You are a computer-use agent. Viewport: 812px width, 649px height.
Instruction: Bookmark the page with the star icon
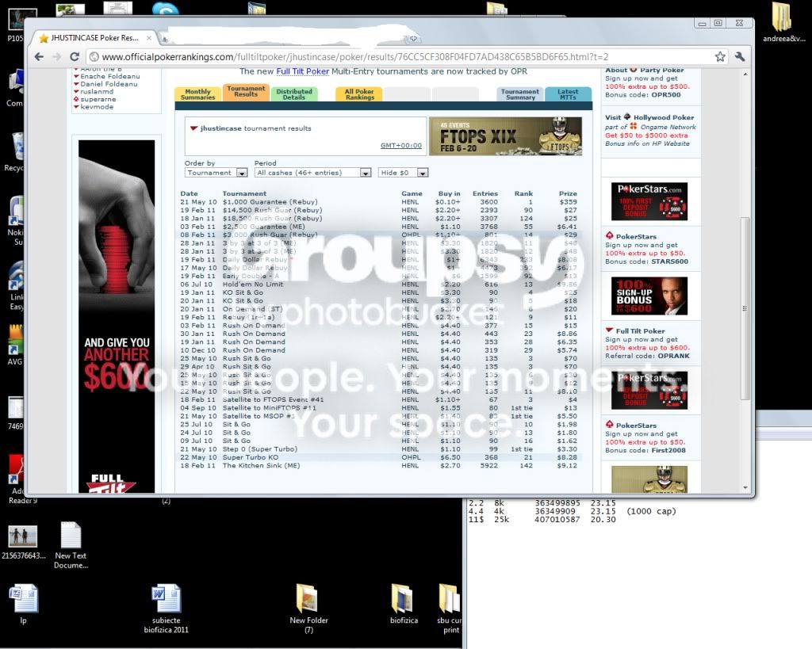tap(720, 57)
